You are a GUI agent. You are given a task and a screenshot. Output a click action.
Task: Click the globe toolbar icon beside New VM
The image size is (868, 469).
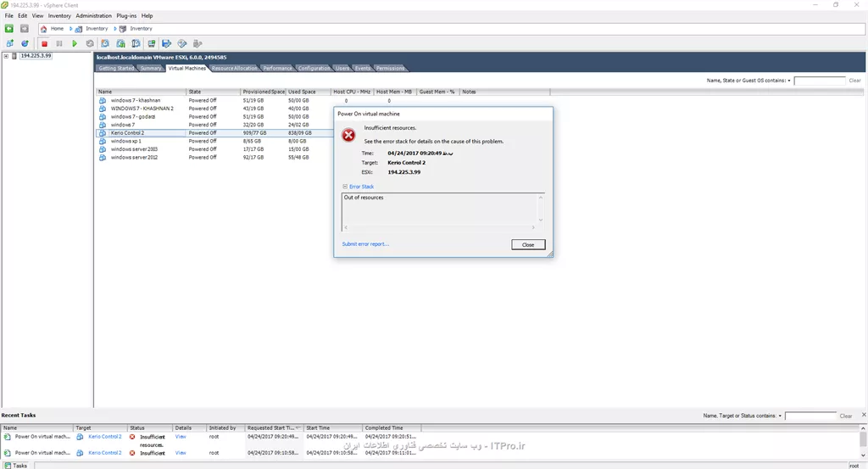click(25, 43)
